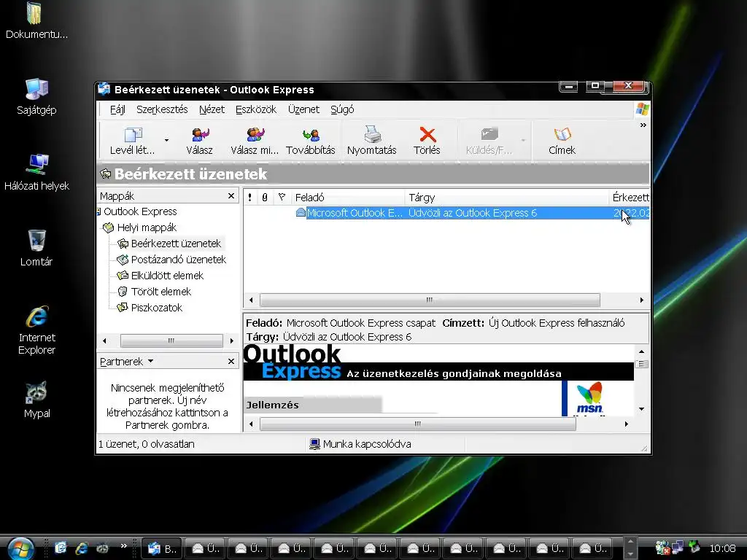Open the dropdown arrow beside Levél lét...
This screenshot has height=560, width=747.
pos(166,141)
